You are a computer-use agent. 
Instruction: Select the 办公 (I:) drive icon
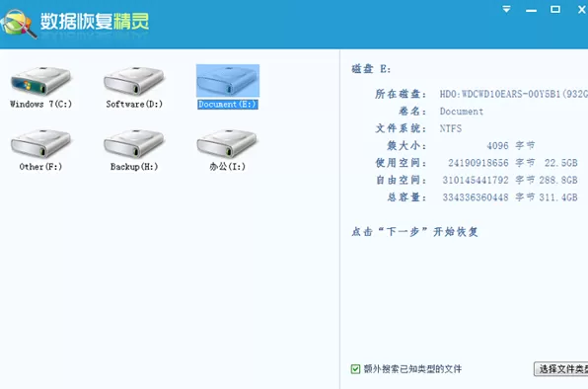click(x=227, y=143)
